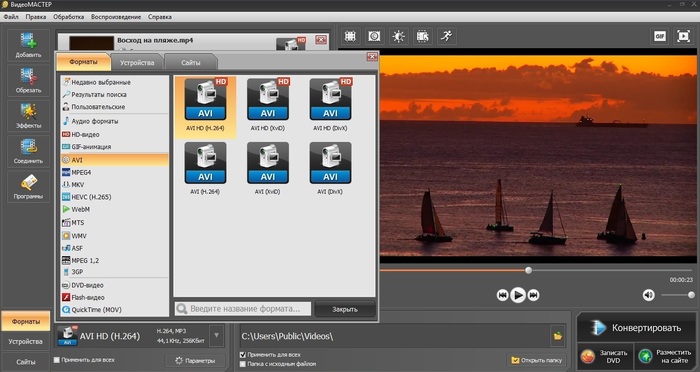The image size is (700, 372).
Task: Open the Обрезать trim tool
Action: (28, 81)
